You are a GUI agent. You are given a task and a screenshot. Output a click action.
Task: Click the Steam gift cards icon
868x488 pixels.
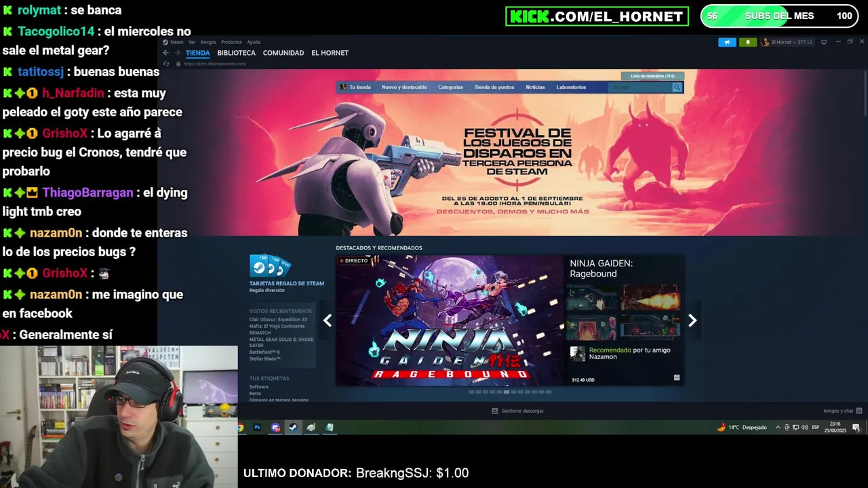point(270,266)
